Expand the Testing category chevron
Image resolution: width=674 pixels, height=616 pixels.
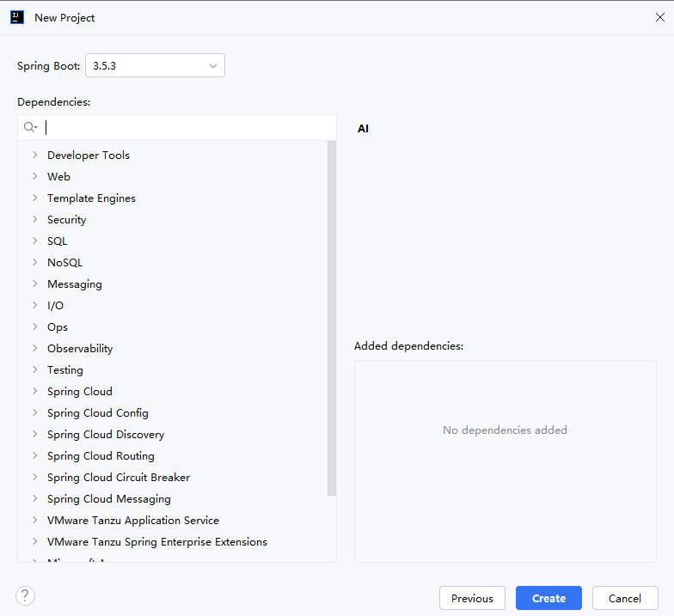tap(34, 369)
